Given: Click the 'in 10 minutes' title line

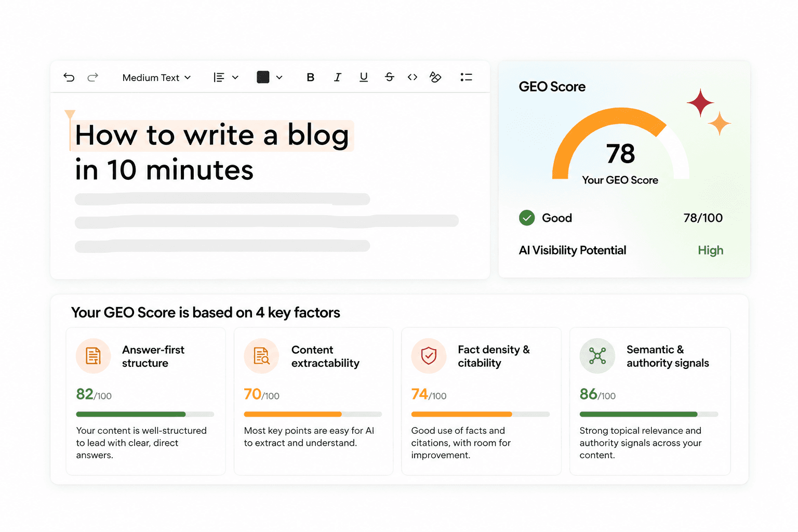Looking at the screenshot, I should 164,170.
